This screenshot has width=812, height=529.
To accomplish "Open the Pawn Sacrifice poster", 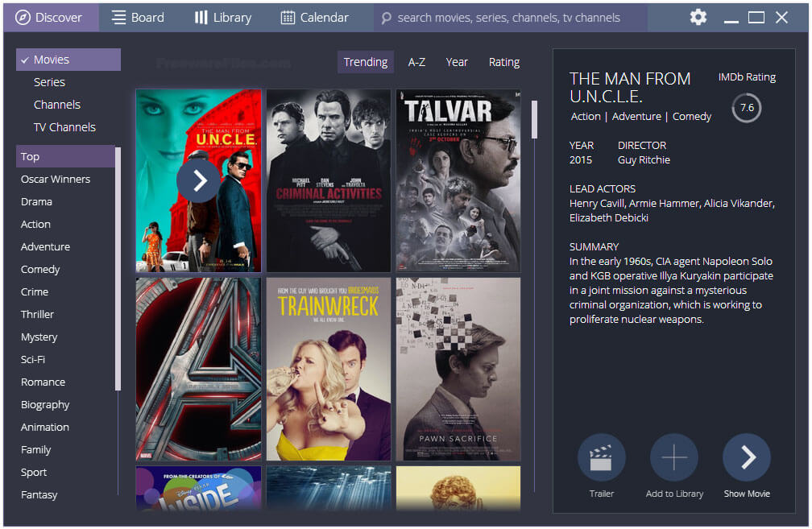I will coord(458,369).
